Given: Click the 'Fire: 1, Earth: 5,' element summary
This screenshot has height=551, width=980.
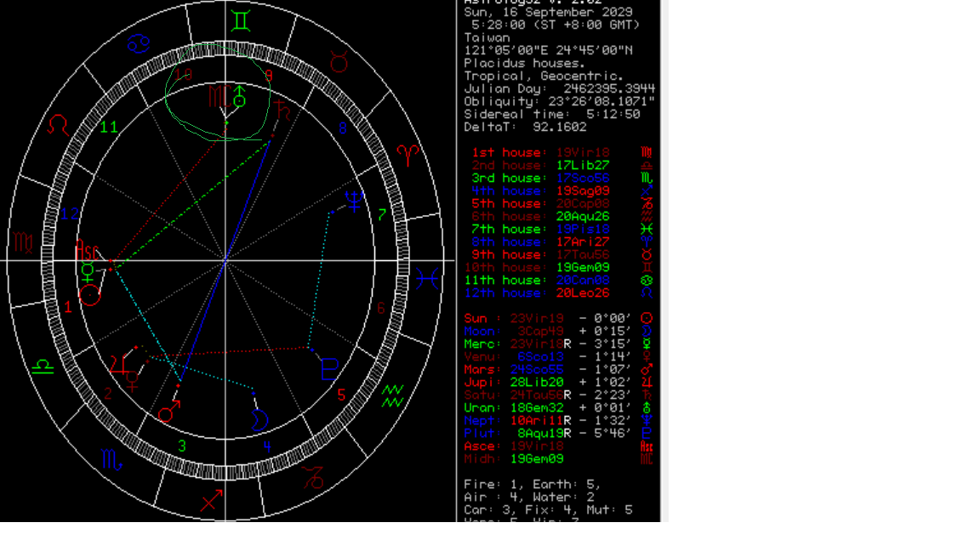Looking at the screenshot, I should [532, 484].
